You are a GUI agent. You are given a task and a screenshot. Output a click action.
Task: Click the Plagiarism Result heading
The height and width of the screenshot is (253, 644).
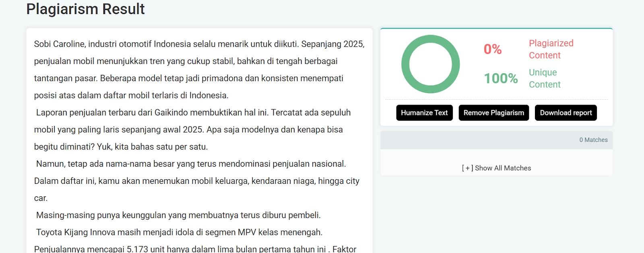coord(85,9)
